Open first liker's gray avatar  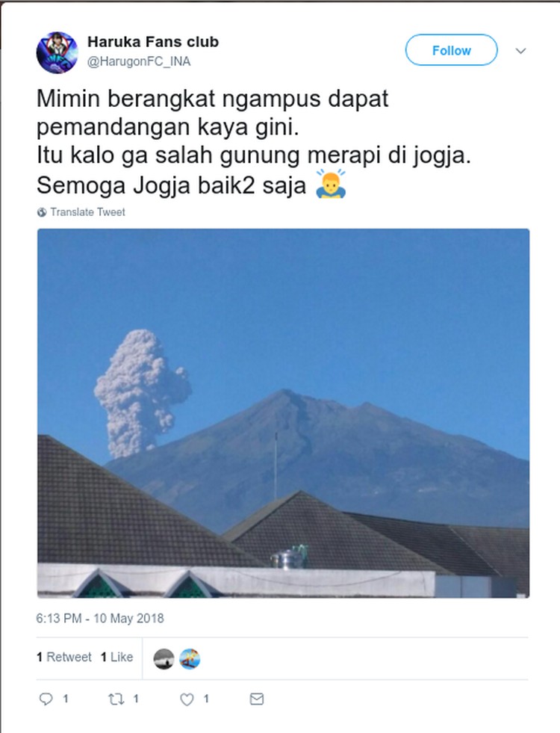pyautogui.click(x=164, y=659)
